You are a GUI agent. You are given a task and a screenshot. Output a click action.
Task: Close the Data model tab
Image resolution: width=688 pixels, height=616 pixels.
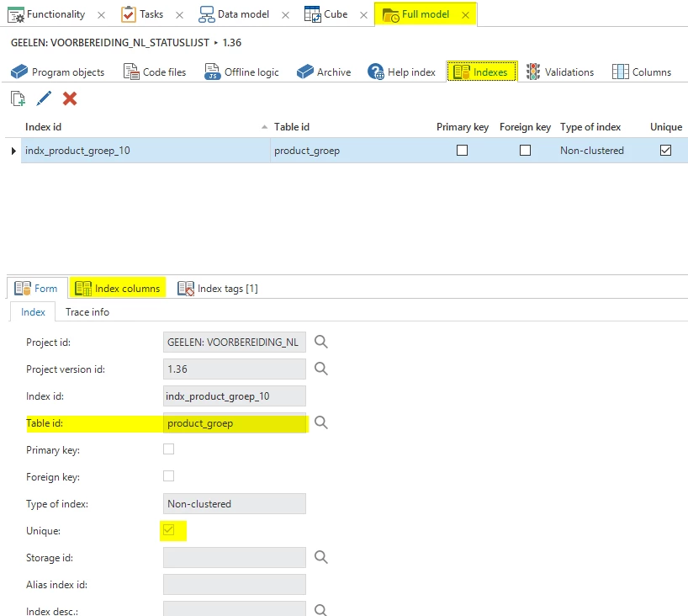point(286,15)
